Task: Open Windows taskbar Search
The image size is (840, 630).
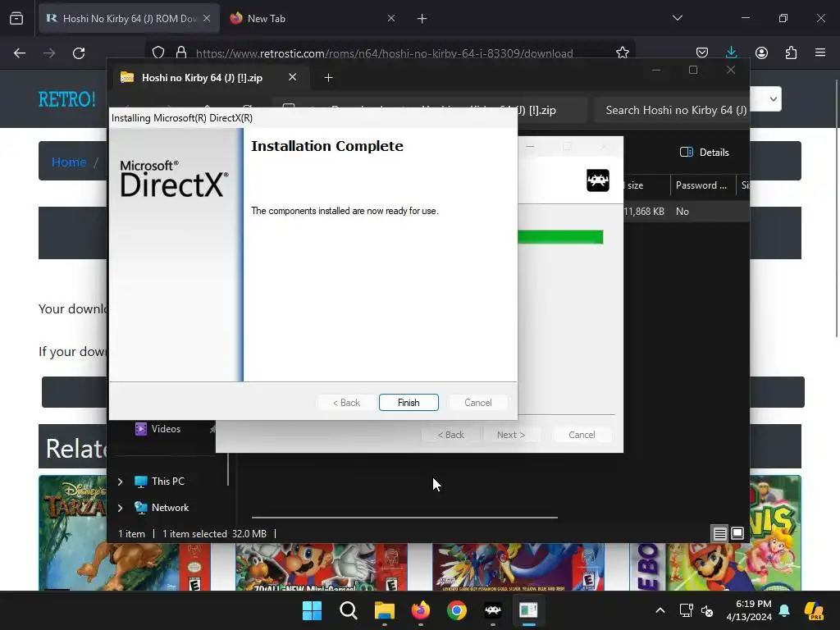Action: coord(348,610)
